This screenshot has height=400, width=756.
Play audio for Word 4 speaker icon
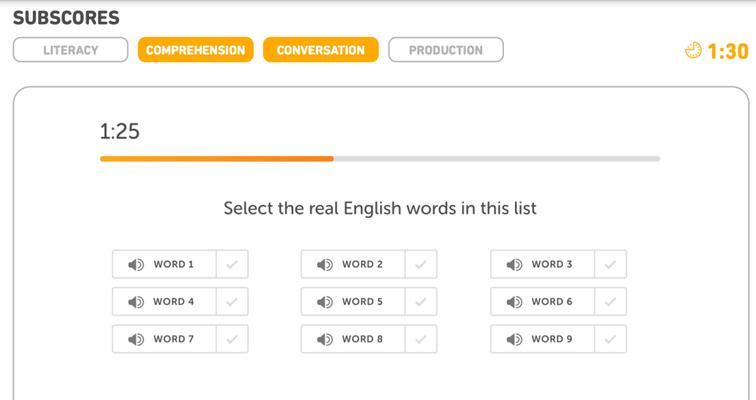point(136,302)
